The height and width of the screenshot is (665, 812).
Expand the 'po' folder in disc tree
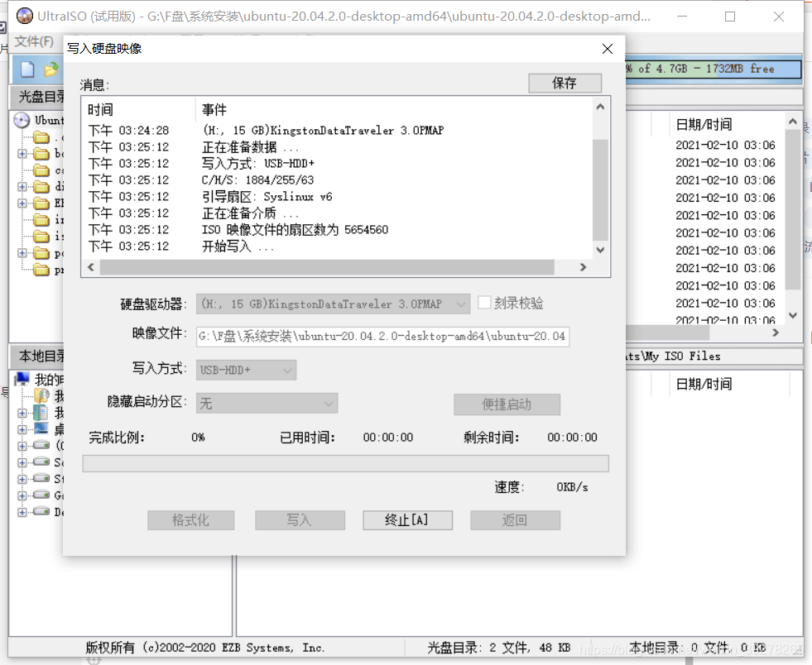point(22,253)
